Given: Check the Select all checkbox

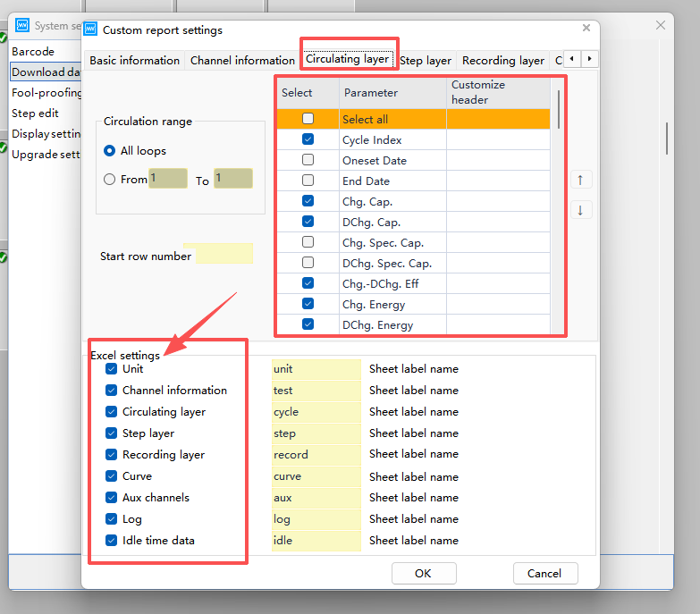Looking at the screenshot, I should tap(308, 119).
